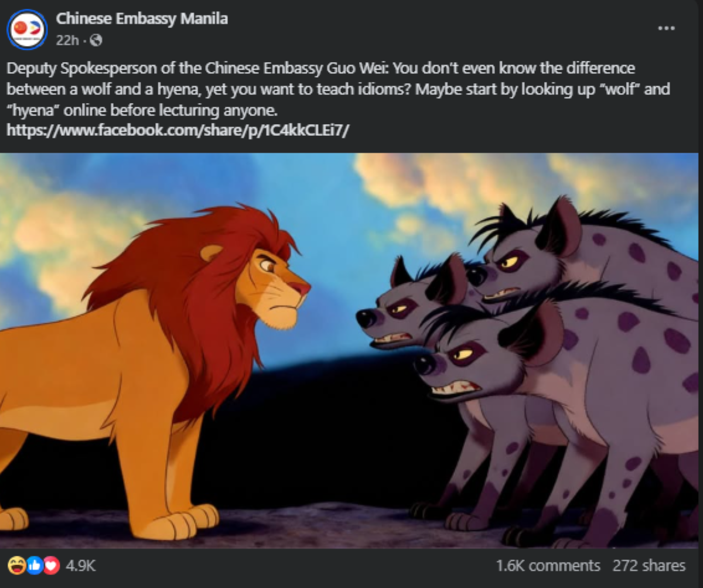The image size is (703, 588).
Task: View the 1.6K comments
Action: tap(548, 566)
